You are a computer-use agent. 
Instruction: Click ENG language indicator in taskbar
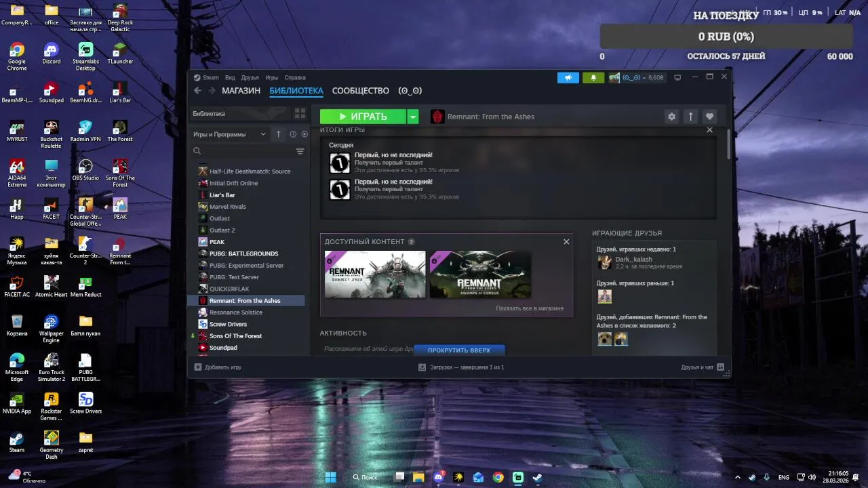(784, 477)
